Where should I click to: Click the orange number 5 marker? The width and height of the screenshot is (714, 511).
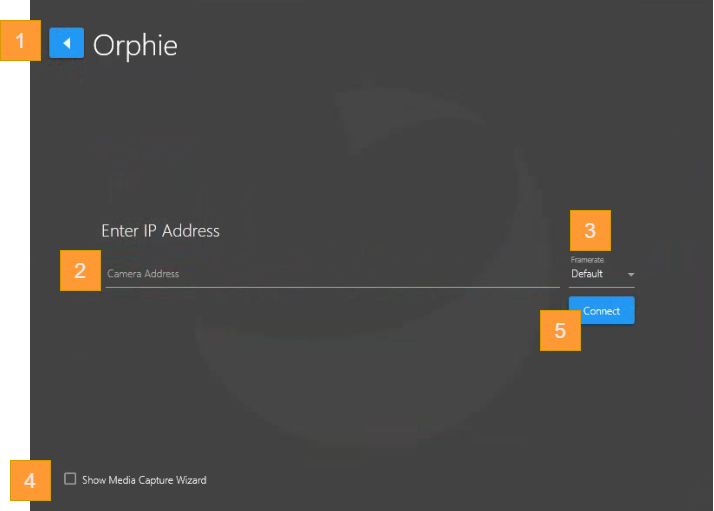click(560, 331)
